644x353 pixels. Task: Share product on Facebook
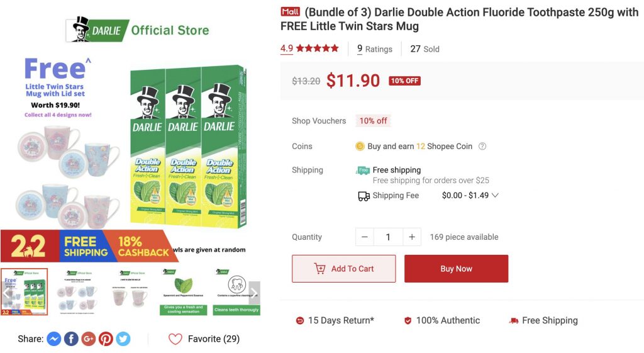(71, 339)
